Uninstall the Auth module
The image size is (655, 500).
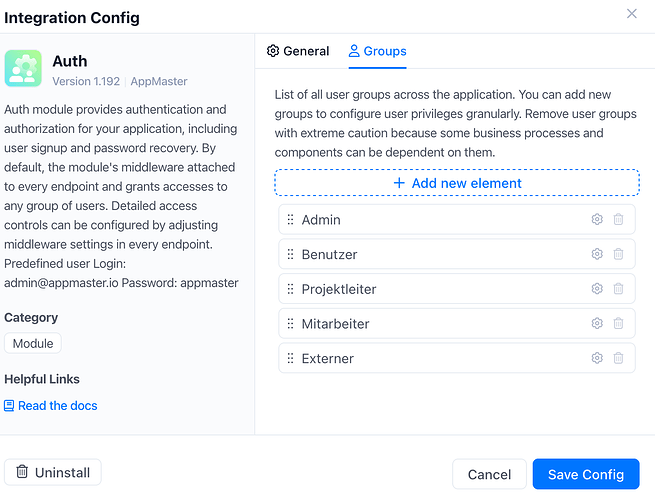click(53, 472)
